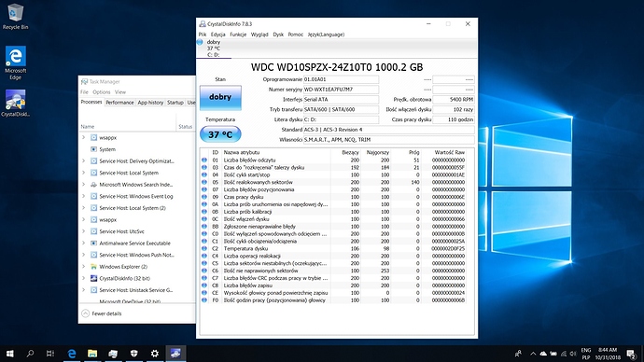Viewport: 644px width, 362px height.
Task: Click the blue dobry health status button
Action: tap(220, 97)
